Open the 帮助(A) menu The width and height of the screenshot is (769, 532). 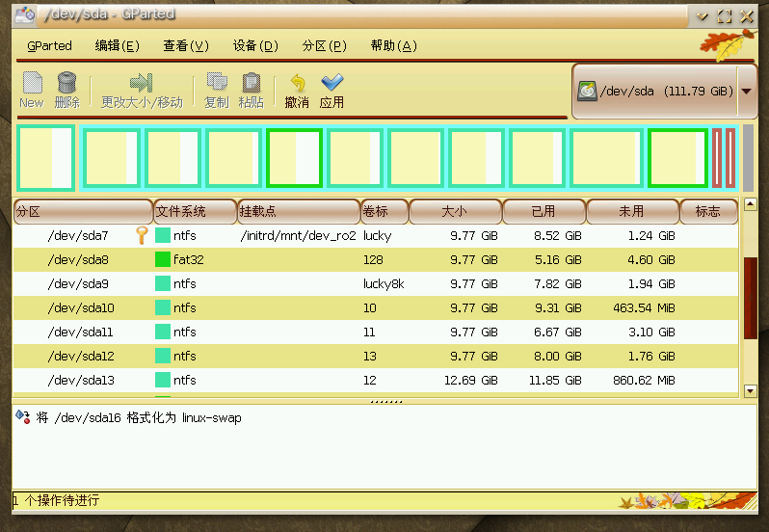(394, 45)
